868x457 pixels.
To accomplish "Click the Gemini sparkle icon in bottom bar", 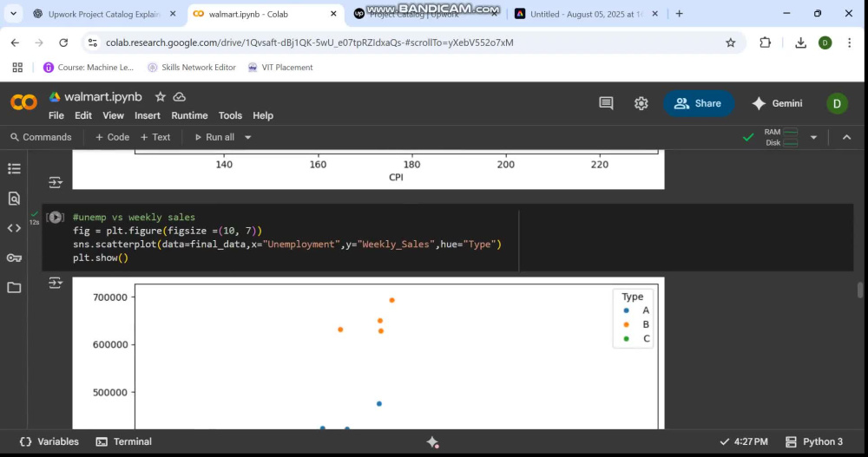I will tap(432, 441).
